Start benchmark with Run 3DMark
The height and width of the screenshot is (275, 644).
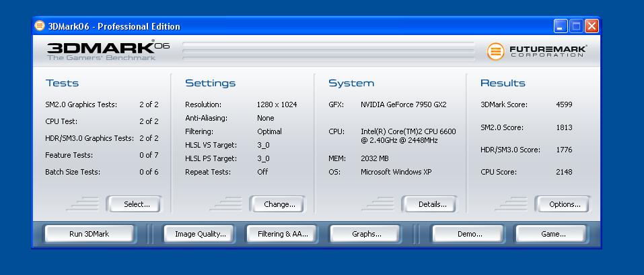coord(89,234)
